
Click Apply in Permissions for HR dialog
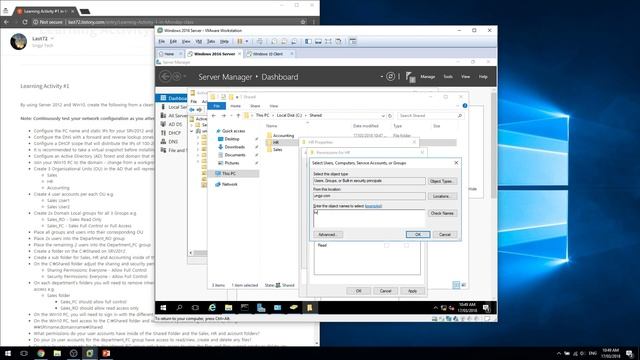412,291
